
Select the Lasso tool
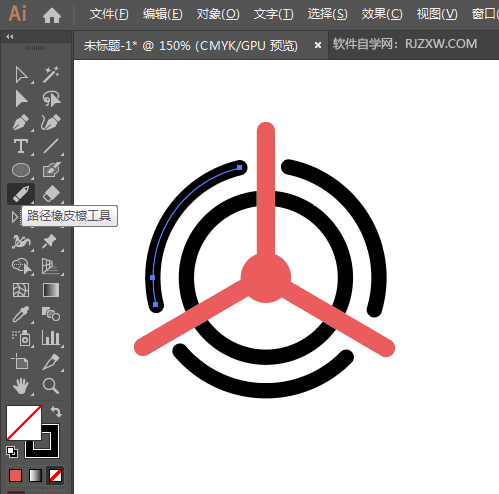[51, 99]
